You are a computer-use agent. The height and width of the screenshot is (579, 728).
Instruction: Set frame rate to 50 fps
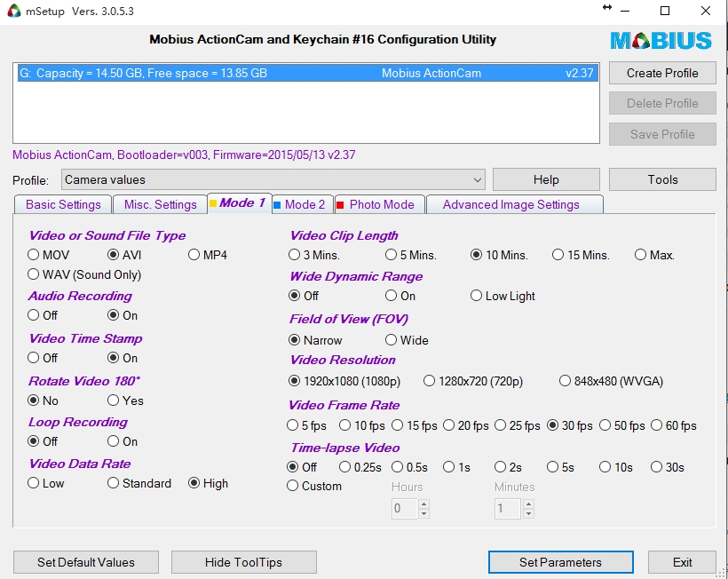pos(622,425)
